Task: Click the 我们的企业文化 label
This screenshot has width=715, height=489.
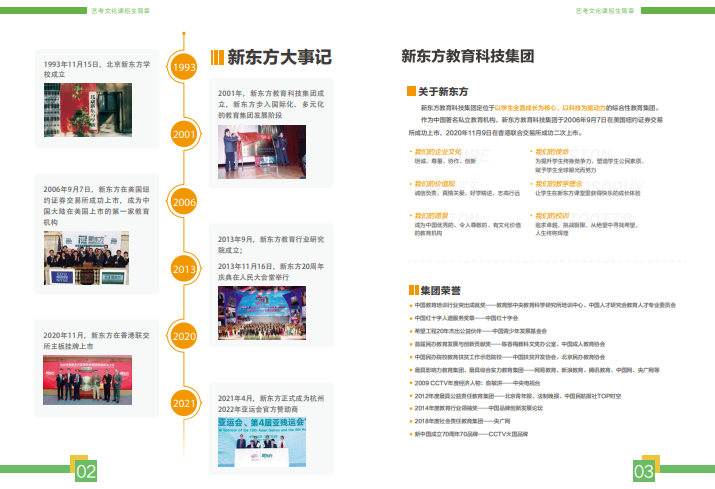Action: coord(437,152)
